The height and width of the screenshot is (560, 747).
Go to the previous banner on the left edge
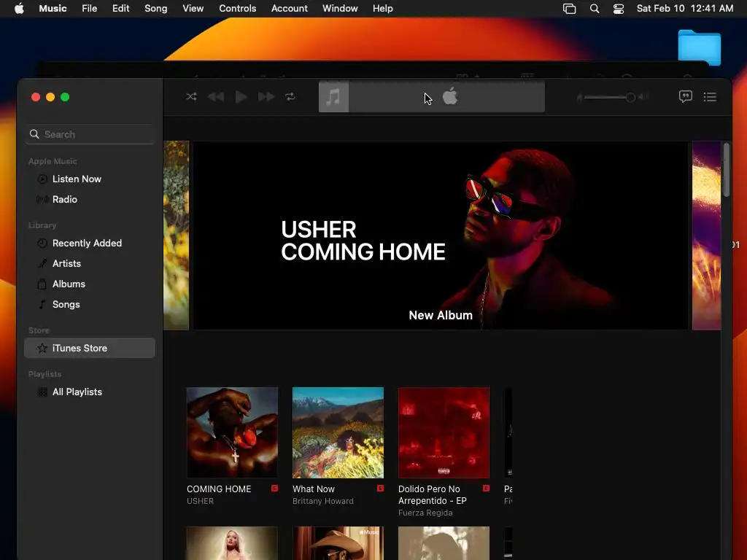tap(177, 236)
